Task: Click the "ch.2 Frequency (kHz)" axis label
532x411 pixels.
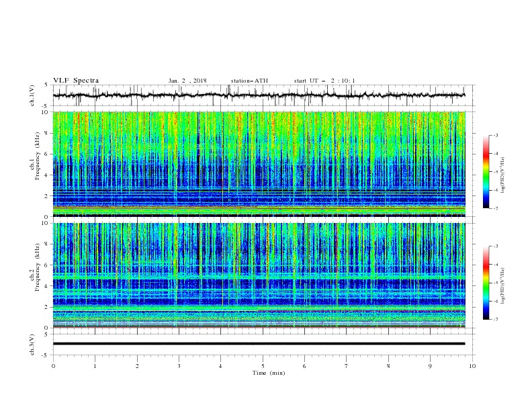Action: pos(34,267)
